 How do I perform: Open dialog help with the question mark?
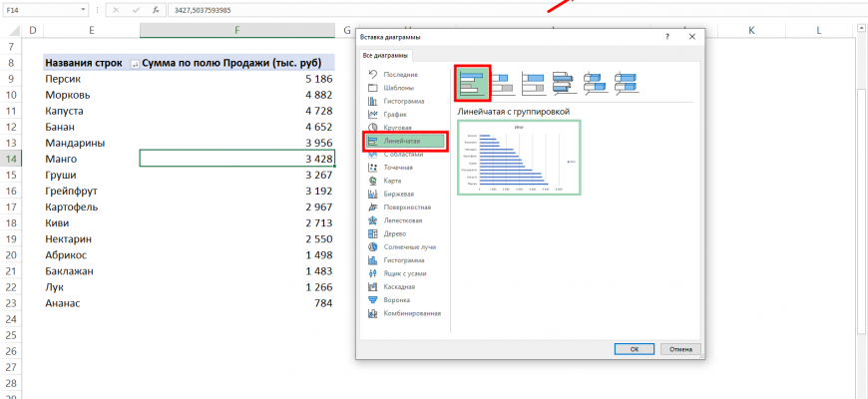[x=666, y=36]
